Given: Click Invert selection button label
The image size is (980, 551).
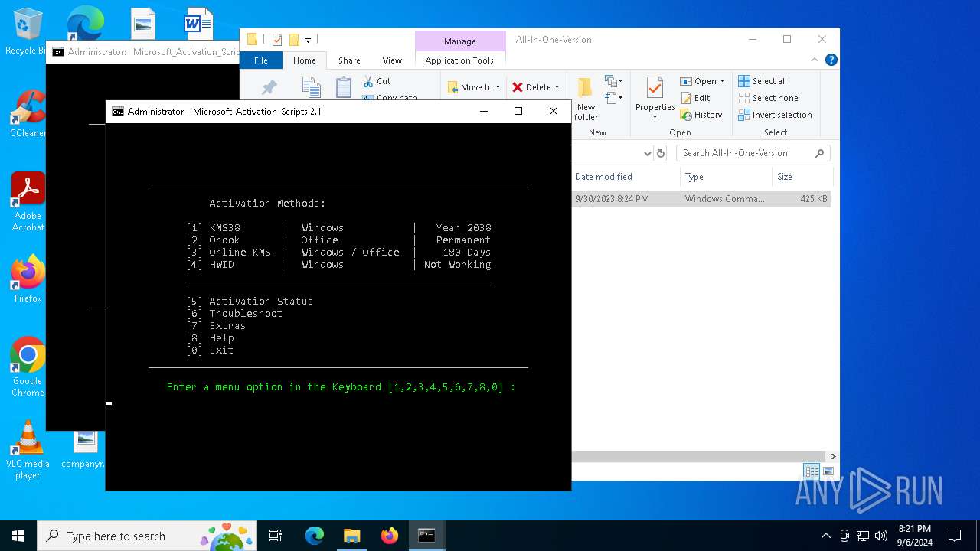Looking at the screenshot, I should [782, 115].
